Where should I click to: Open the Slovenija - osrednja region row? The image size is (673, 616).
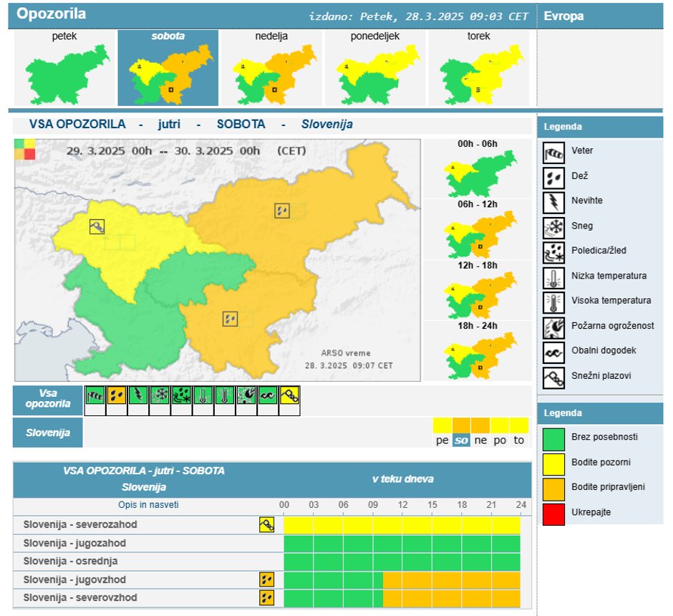[70, 561]
